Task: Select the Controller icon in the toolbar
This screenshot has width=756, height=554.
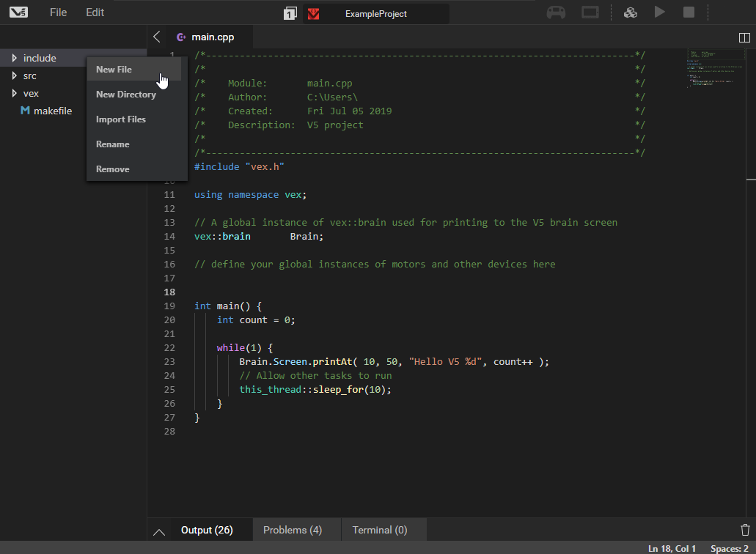Action: point(556,12)
